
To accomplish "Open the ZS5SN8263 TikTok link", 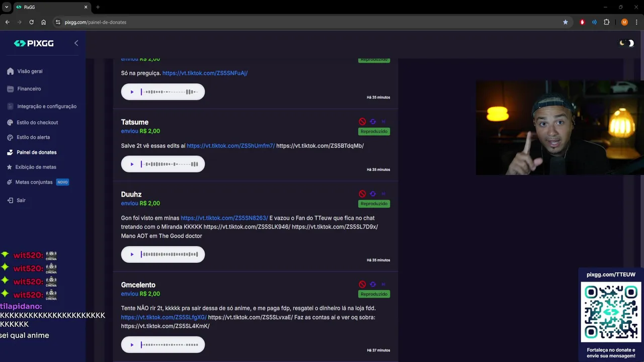I will click(224, 218).
